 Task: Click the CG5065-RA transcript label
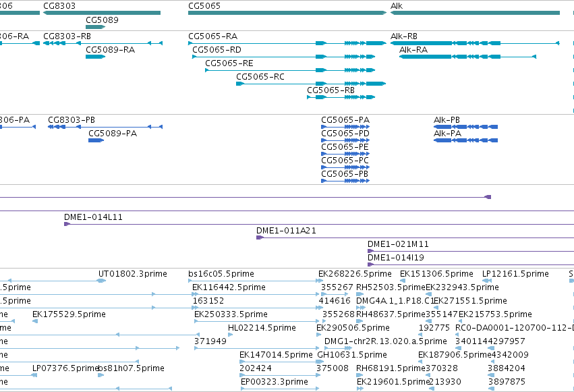[x=212, y=36]
